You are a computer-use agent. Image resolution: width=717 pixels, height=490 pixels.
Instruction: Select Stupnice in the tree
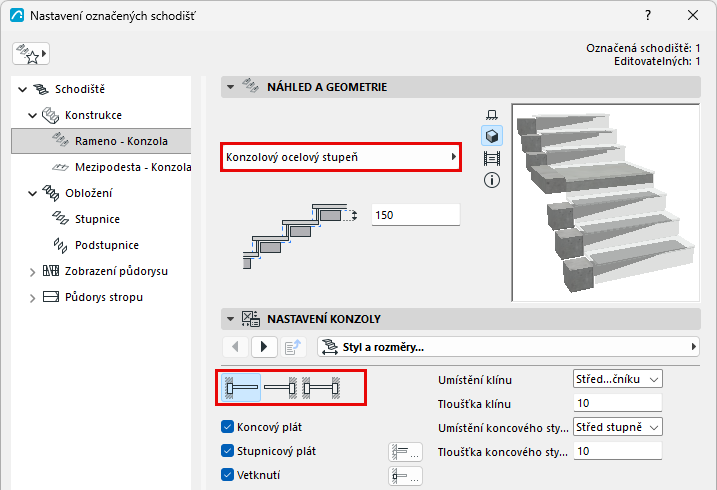[97, 219]
